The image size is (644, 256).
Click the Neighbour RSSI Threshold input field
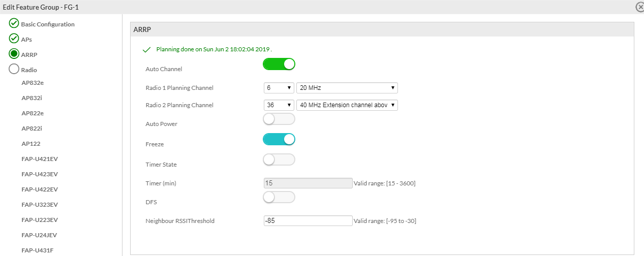pos(308,220)
